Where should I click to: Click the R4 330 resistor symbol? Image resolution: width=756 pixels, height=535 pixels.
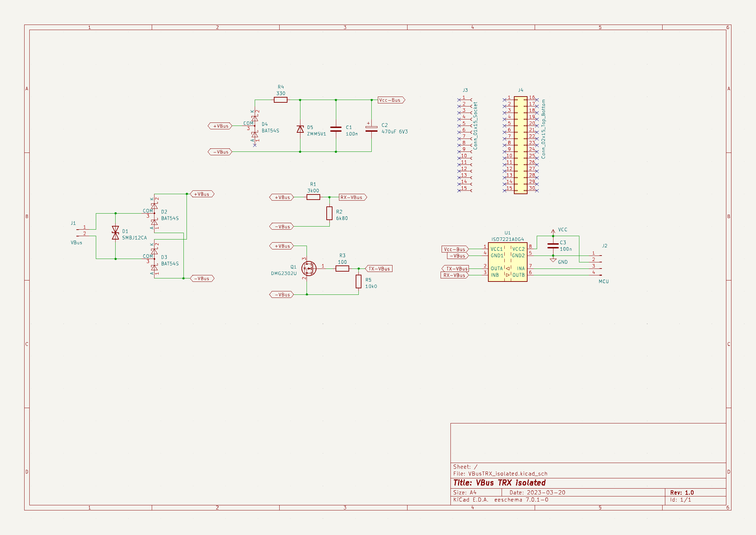pyautogui.click(x=281, y=100)
